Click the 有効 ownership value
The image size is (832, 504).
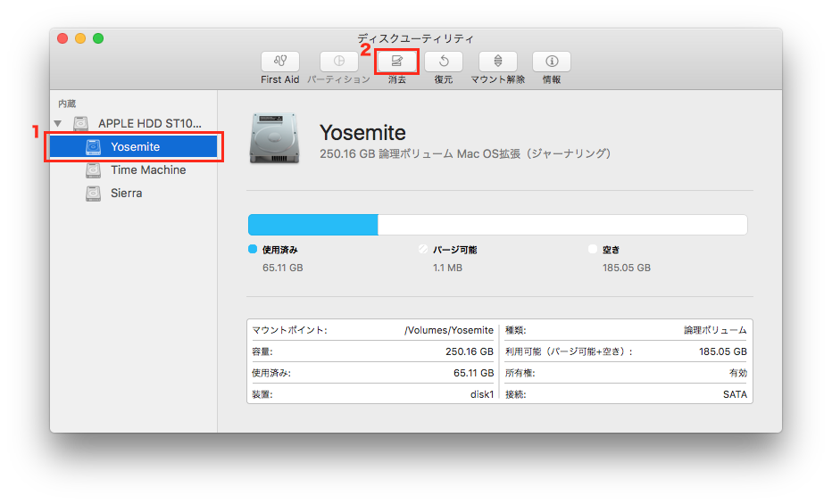coord(738,373)
